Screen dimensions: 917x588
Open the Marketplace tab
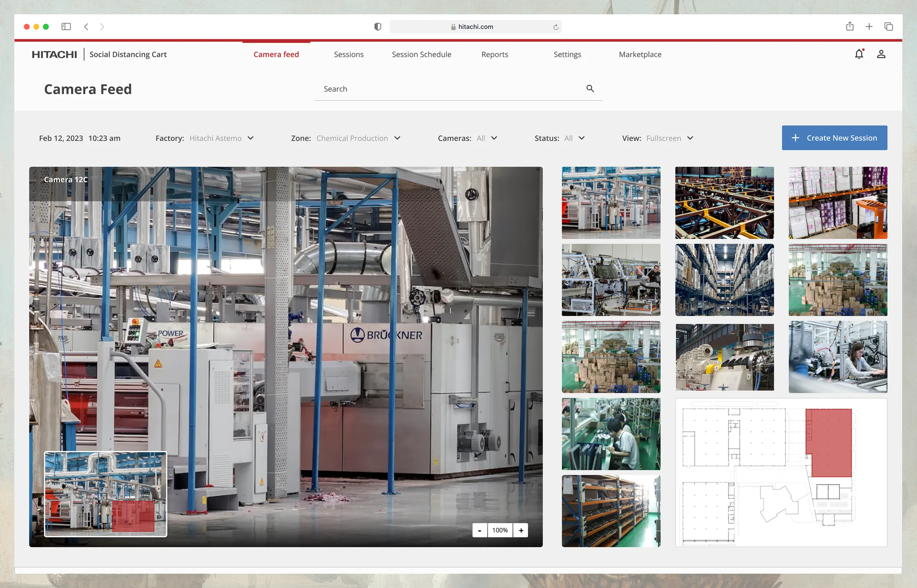(x=640, y=55)
